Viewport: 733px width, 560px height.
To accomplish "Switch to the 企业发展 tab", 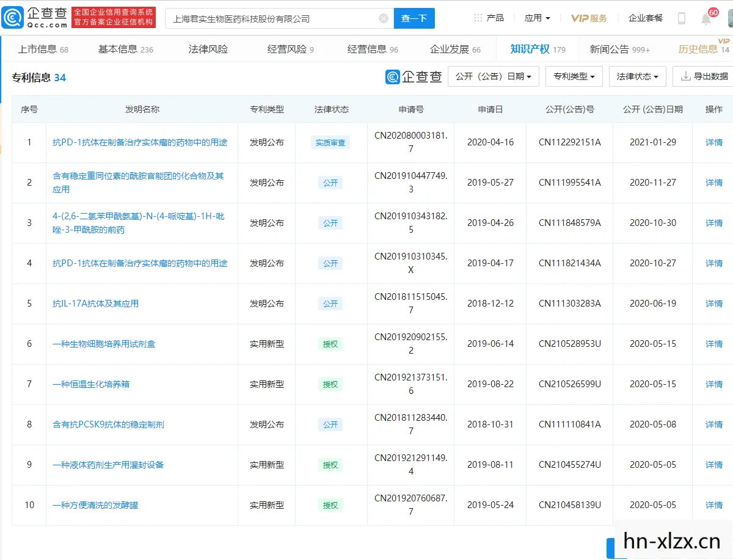I will pos(455,49).
